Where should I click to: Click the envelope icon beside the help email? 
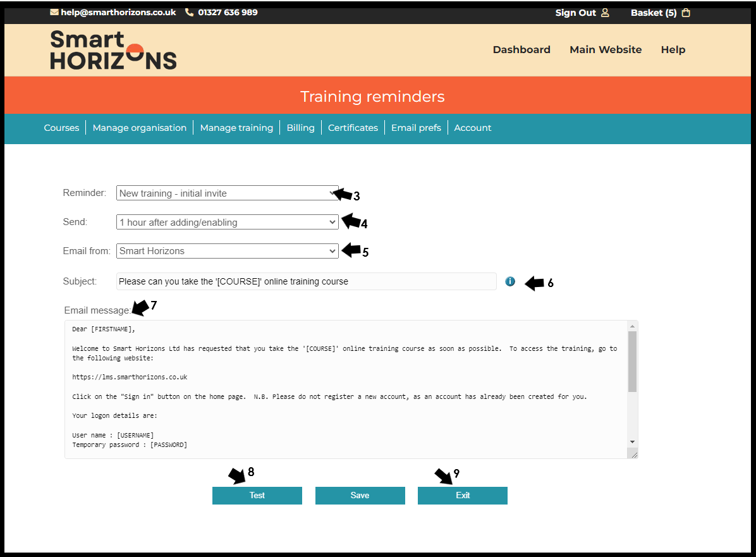pyautogui.click(x=54, y=12)
